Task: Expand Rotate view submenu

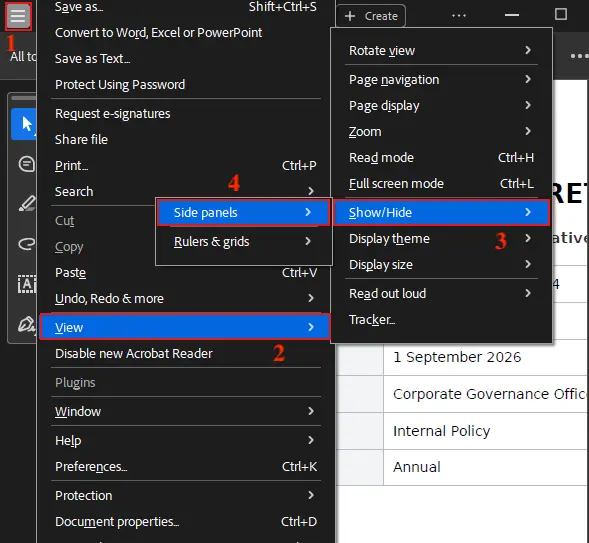Action: (441, 50)
